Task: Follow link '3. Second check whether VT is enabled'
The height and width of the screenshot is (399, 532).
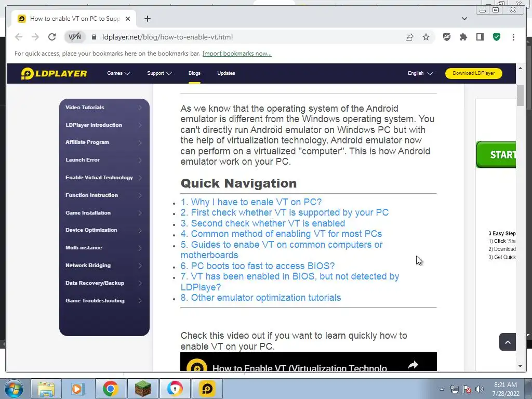Action: 263,223
